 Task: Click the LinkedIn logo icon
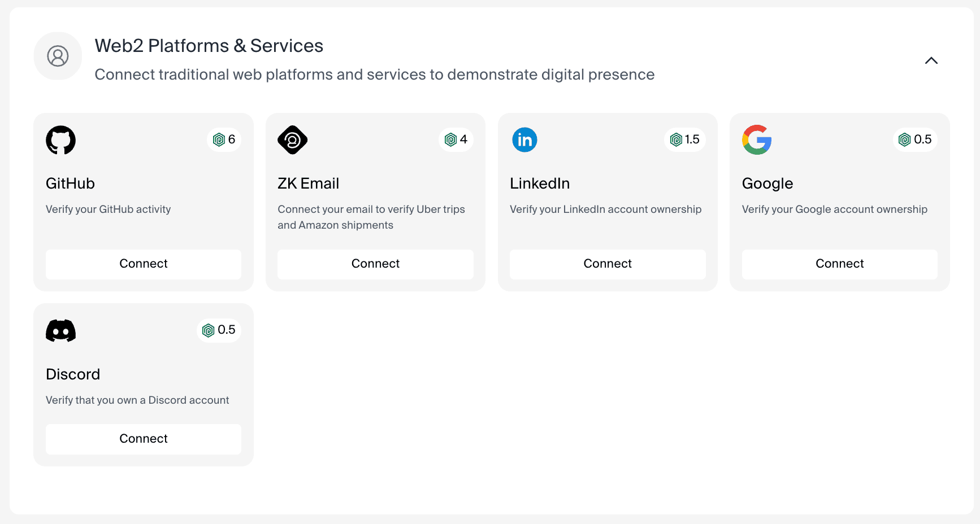click(524, 140)
